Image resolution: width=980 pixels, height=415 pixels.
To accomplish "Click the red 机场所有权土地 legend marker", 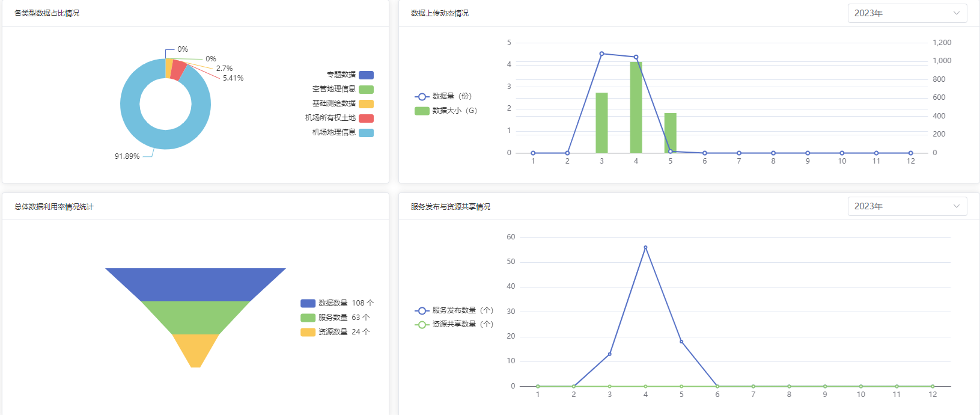I will point(366,118).
